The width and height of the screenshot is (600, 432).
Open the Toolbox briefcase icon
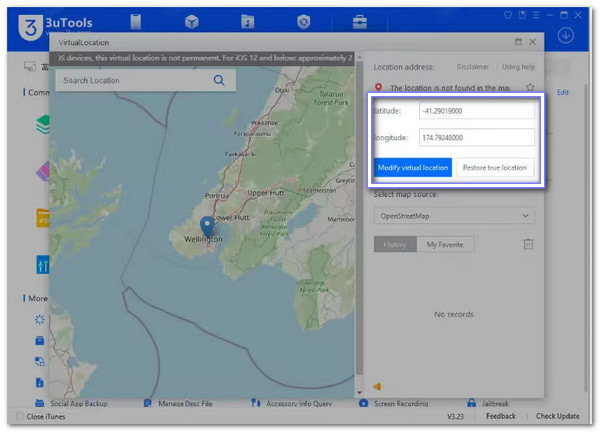tap(360, 22)
